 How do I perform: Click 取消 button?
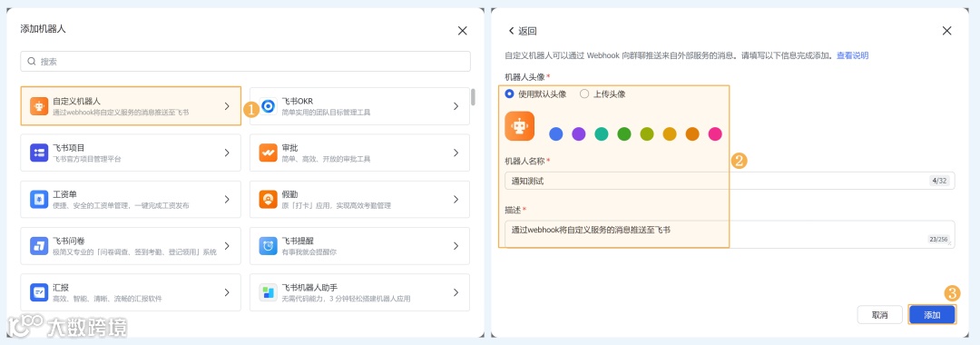click(x=879, y=315)
